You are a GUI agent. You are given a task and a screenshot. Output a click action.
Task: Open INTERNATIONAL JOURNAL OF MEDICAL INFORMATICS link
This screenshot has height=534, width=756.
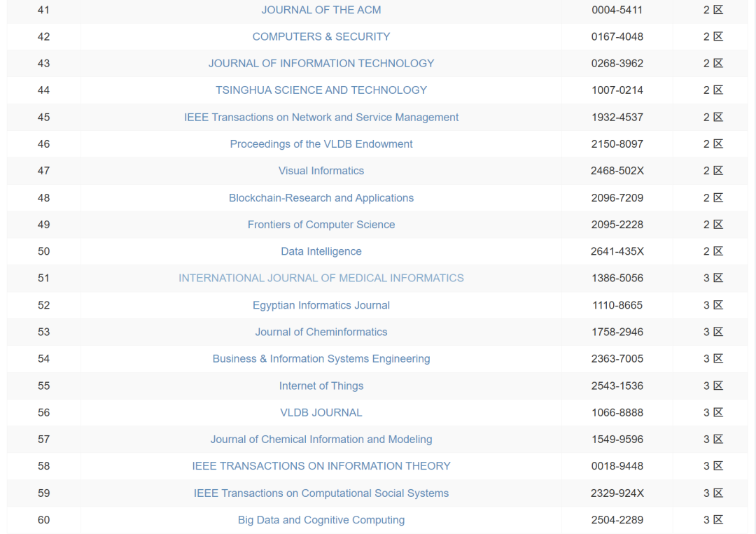pos(321,278)
